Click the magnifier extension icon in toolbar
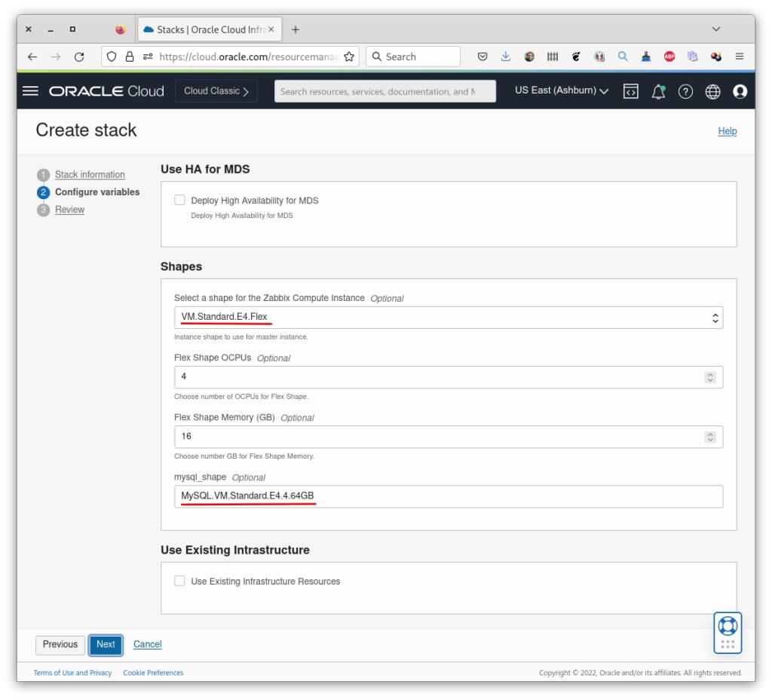This screenshot has height=700, width=772. (622, 57)
